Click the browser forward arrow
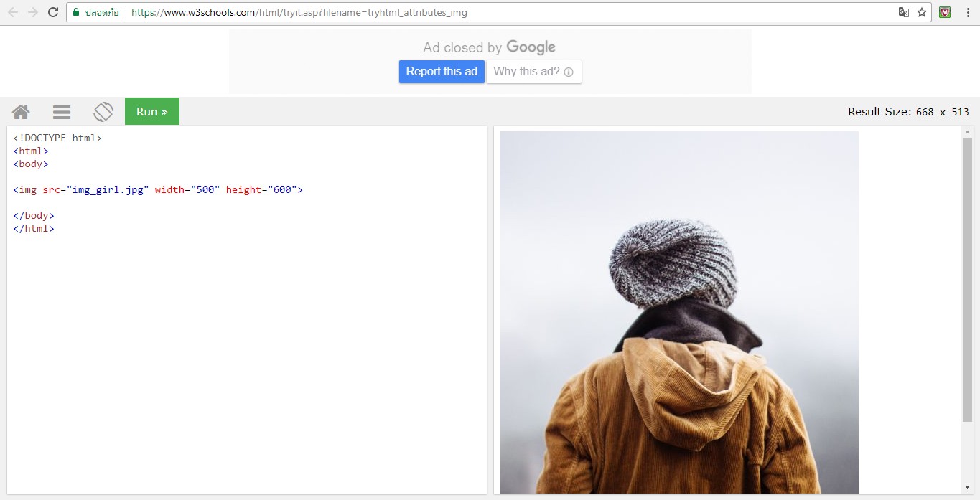The height and width of the screenshot is (500, 980). pyautogui.click(x=33, y=12)
